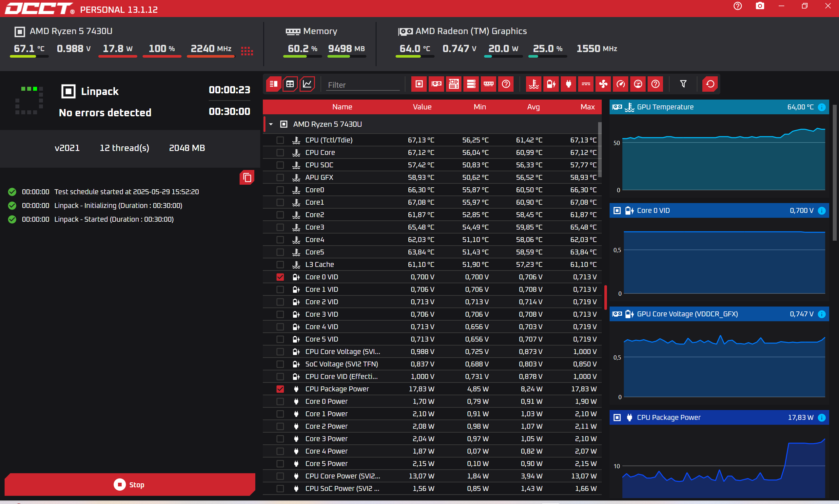The height and width of the screenshot is (504, 839).
Task: Open info for CPU Package Power graph
Action: click(x=821, y=418)
